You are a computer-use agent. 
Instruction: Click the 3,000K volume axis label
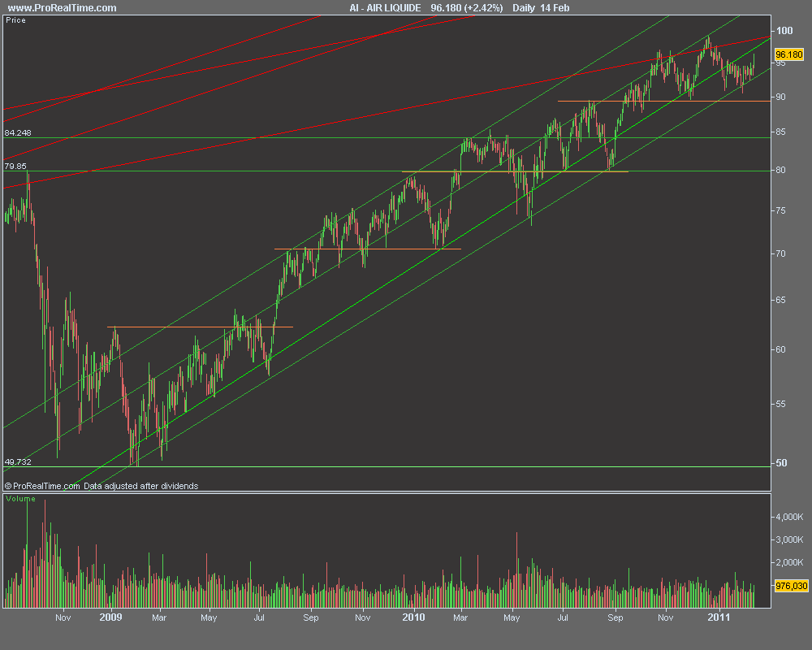(x=789, y=539)
